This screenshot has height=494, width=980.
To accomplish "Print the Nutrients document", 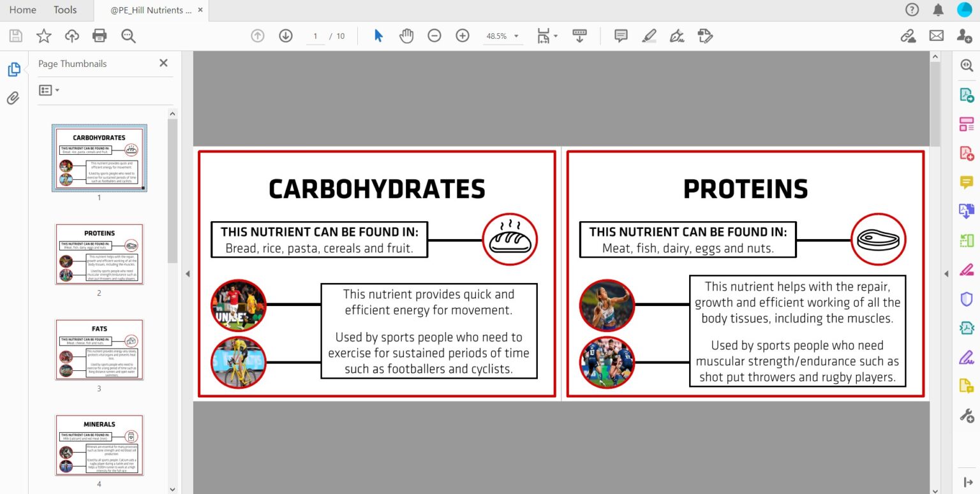I will (x=100, y=36).
